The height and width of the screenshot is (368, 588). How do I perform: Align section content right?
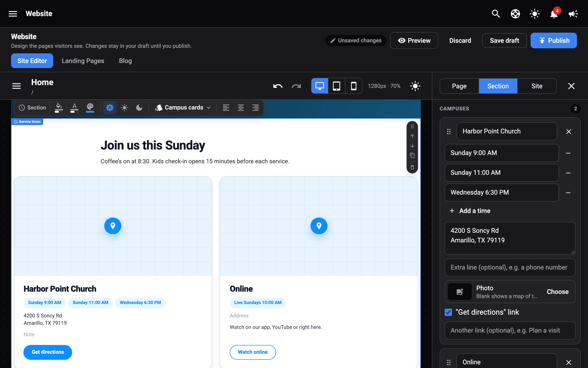[255, 108]
